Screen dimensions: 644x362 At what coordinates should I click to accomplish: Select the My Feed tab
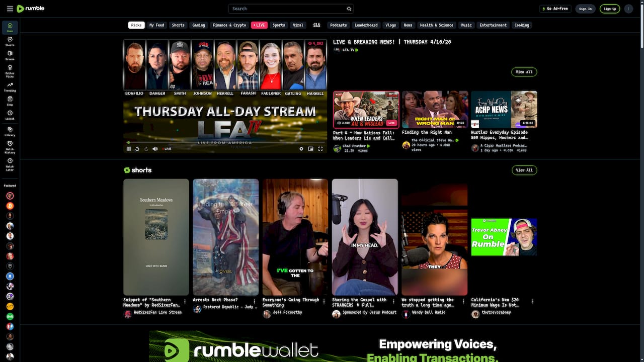(x=156, y=25)
